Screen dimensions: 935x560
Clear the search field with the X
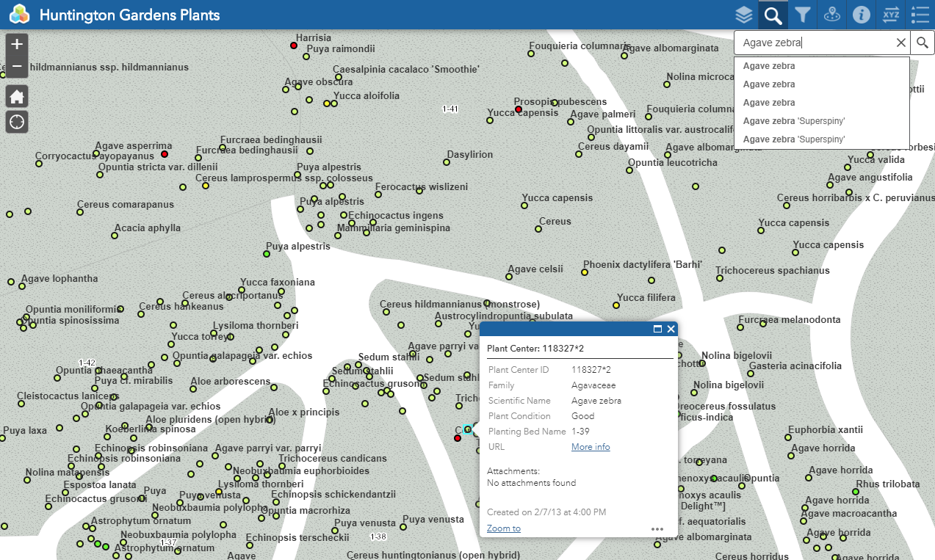tap(900, 43)
